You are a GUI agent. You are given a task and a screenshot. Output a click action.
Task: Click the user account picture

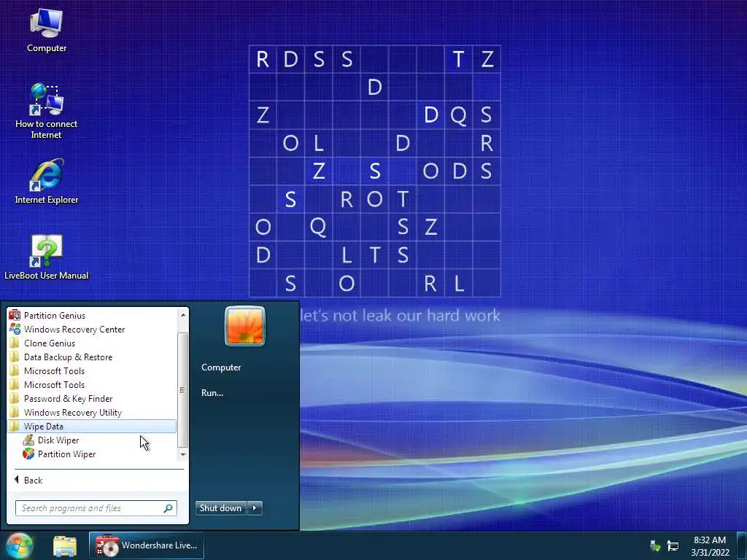pyautogui.click(x=245, y=326)
